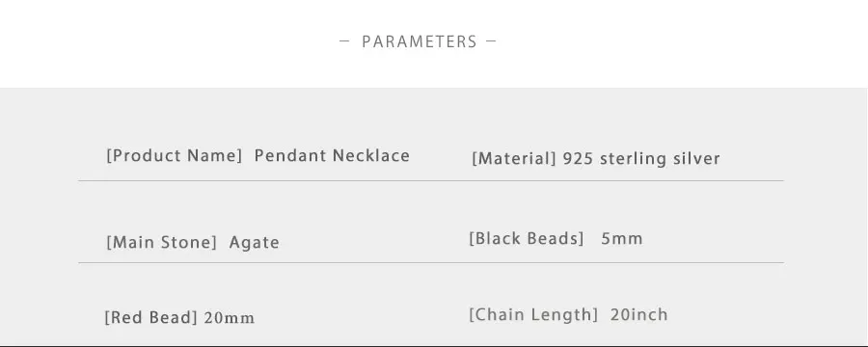Click the word Necklace in product name

(x=371, y=155)
